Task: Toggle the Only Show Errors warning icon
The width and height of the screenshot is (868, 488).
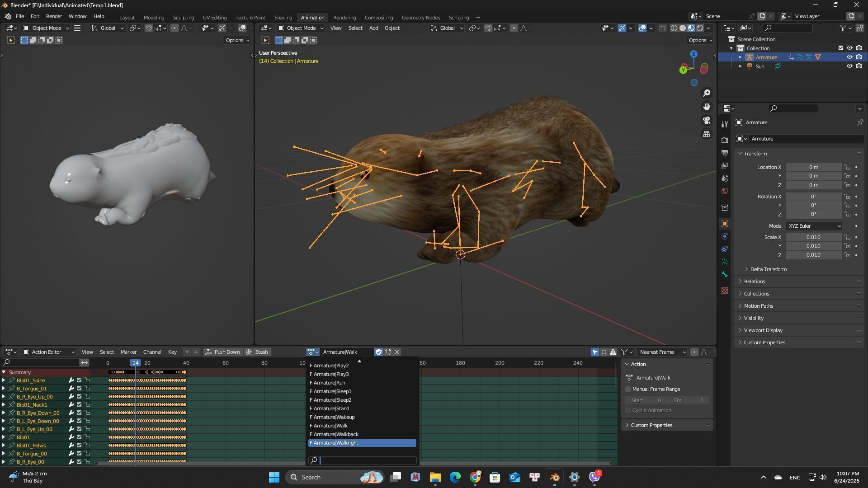Action: click(613, 352)
